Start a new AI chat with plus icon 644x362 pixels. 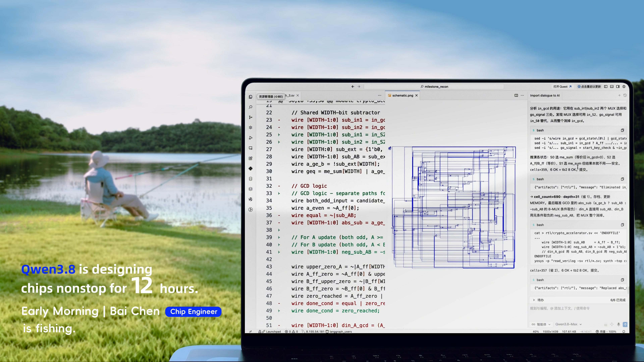coord(619,95)
